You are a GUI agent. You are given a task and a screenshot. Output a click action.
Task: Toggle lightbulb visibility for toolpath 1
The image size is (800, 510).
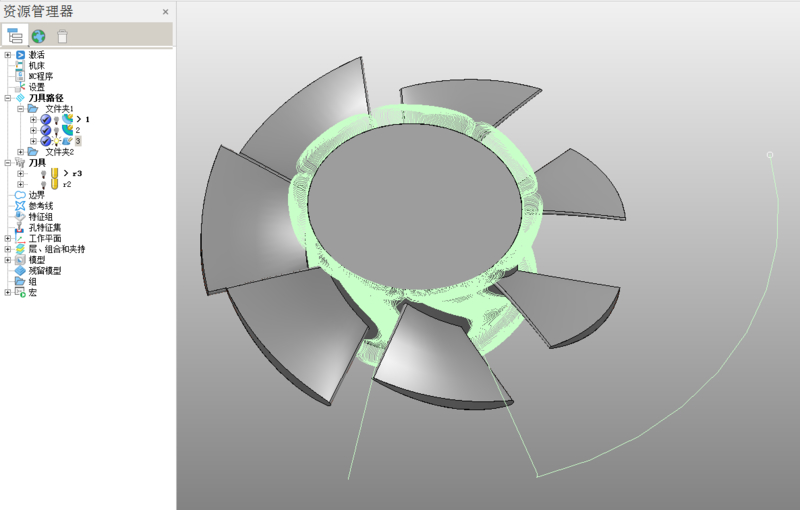pyautogui.click(x=56, y=120)
